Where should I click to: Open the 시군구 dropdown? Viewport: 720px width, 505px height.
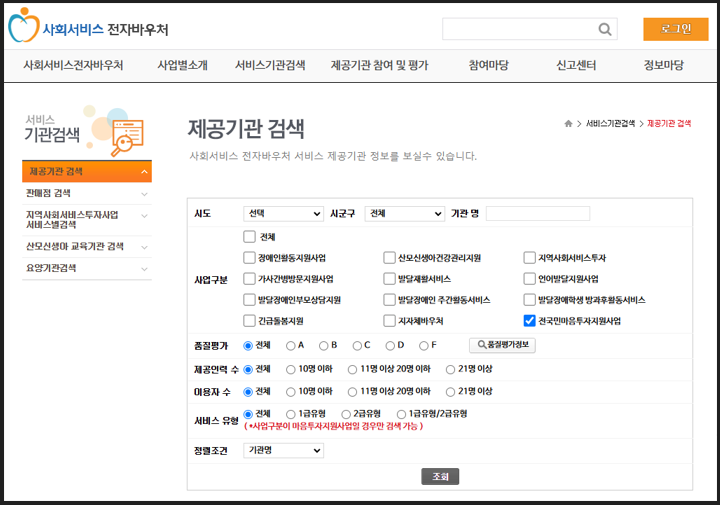pyautogui.click(x=405, y=214)
